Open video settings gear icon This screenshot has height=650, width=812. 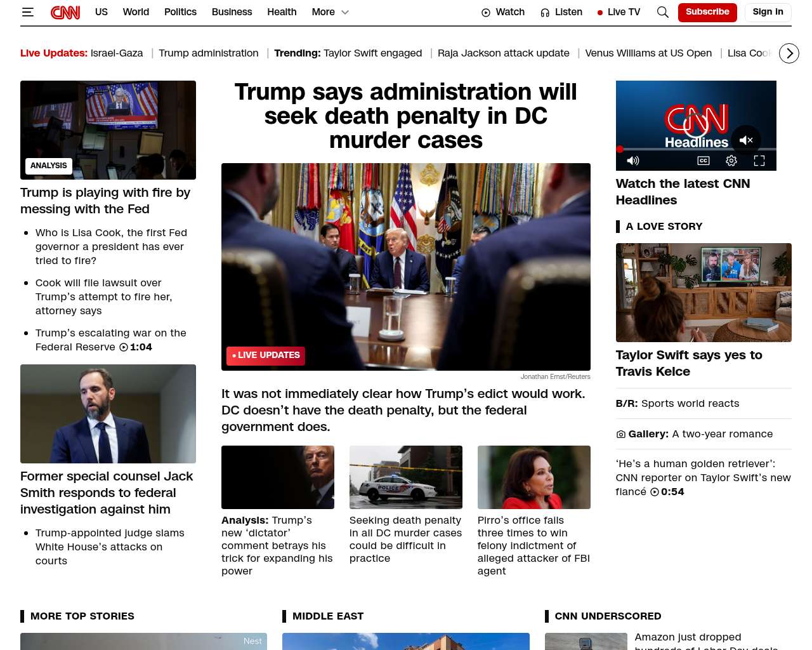[x=731, y=161]
